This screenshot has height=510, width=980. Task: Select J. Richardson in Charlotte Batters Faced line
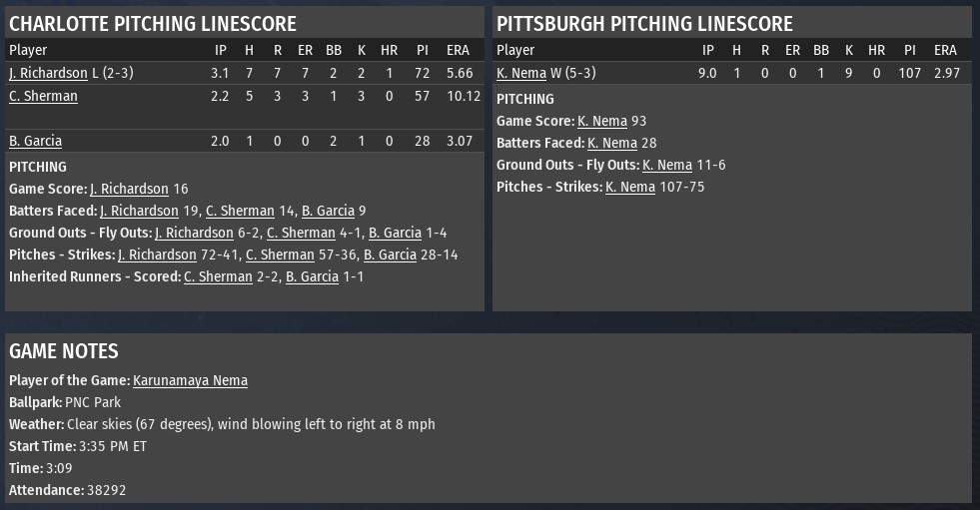139,211
